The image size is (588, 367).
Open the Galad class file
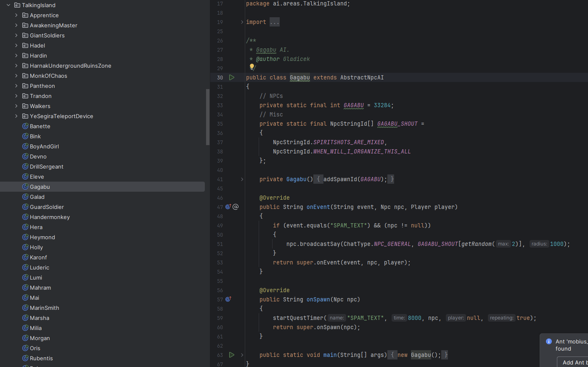click(x=37, y=197)
